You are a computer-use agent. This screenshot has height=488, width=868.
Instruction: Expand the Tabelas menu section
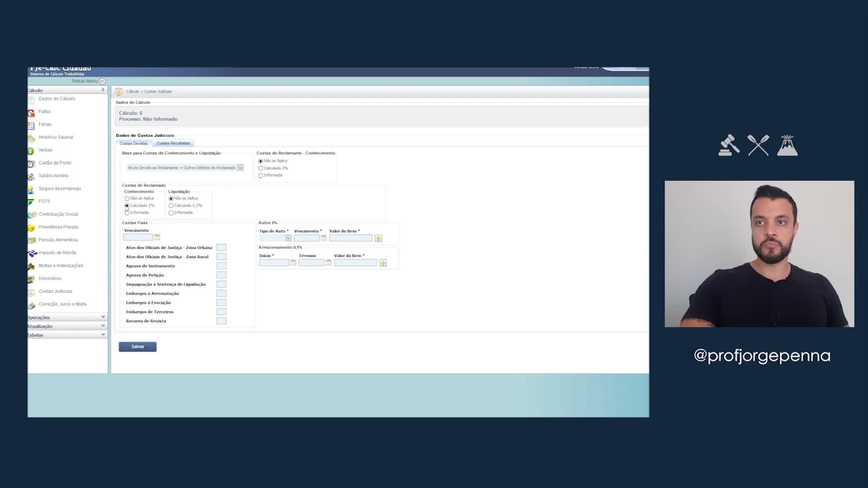[67, 335]
